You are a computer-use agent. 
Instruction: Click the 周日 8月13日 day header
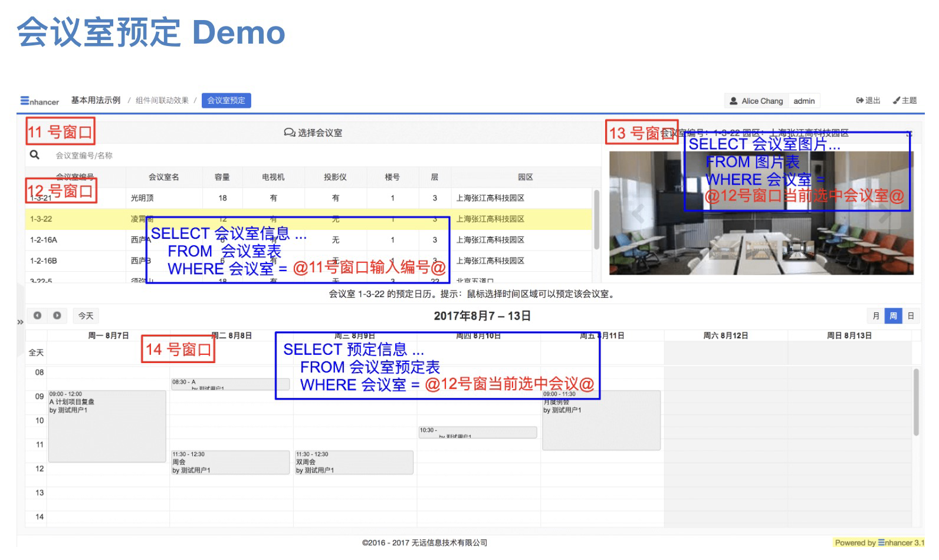(849, 335)
